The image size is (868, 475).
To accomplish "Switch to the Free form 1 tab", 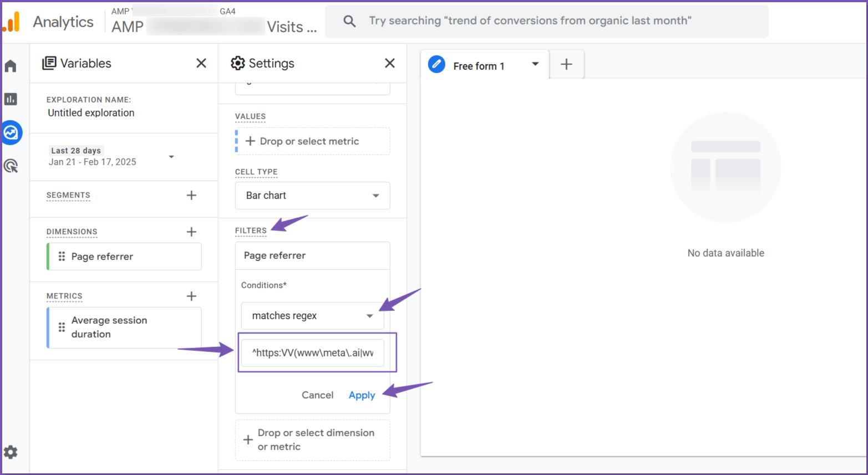I will (x=478, y=66).
